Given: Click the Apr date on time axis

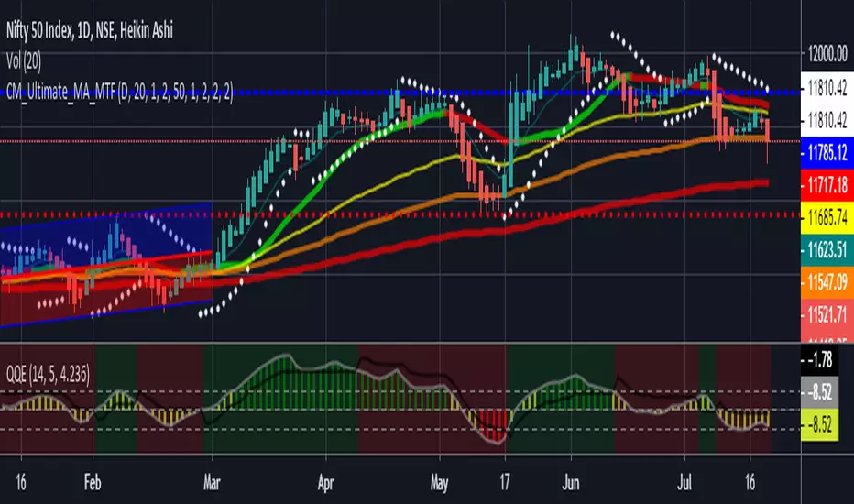Looking at the screenshot, I should pos(325,483).
